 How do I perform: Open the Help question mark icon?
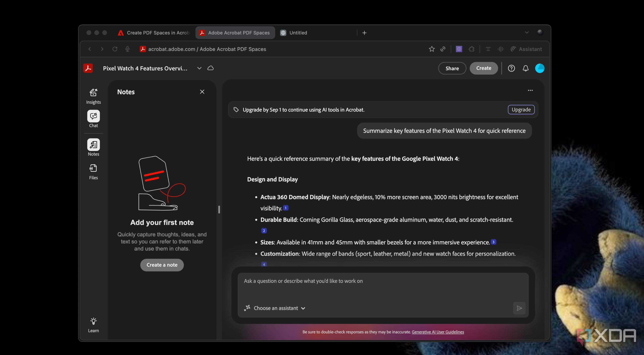click(x=511, y=68)
